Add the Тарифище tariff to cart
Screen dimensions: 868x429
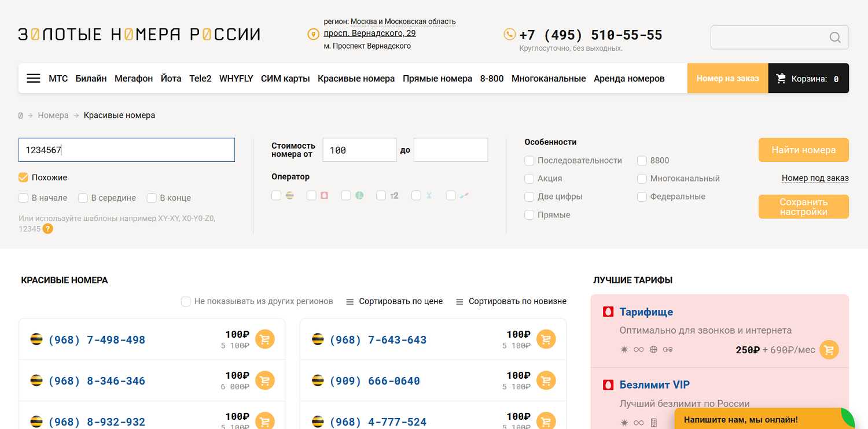click(x=829, y=350)
